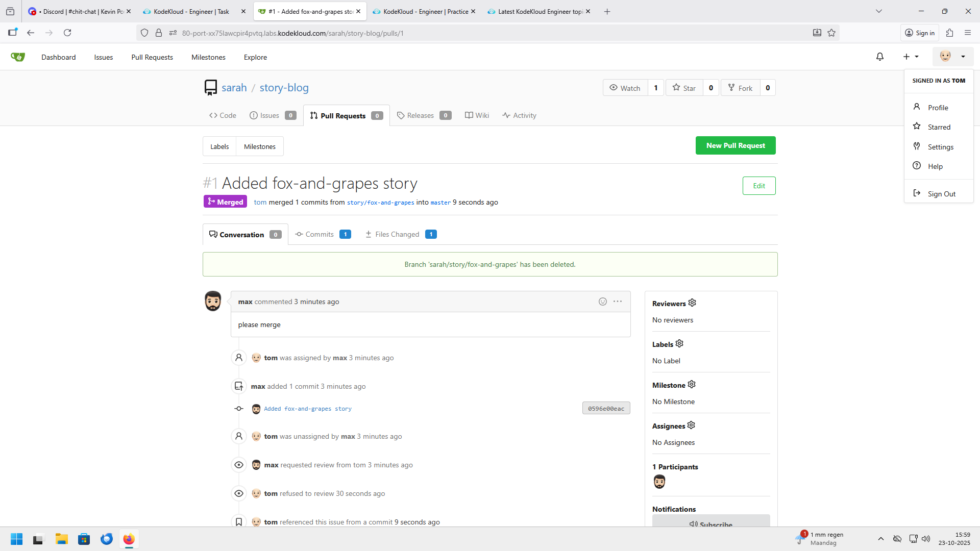Add emoji reaction to max's comment

click(602, 302)
